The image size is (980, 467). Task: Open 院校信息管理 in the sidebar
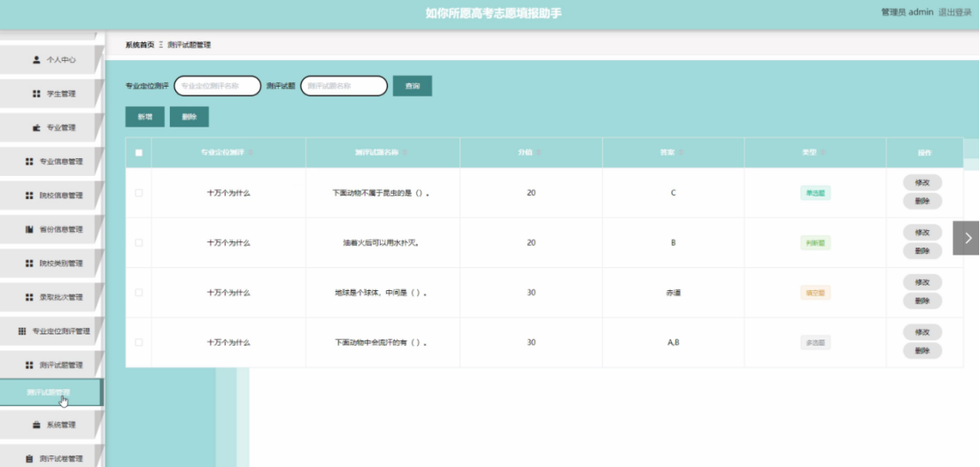(51, 195)
